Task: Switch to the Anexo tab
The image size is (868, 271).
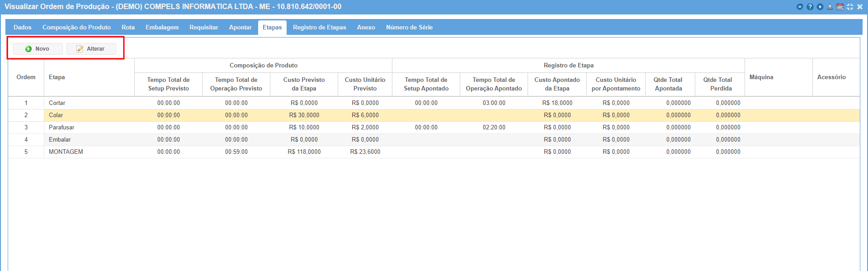Action: tap(366, 28)
